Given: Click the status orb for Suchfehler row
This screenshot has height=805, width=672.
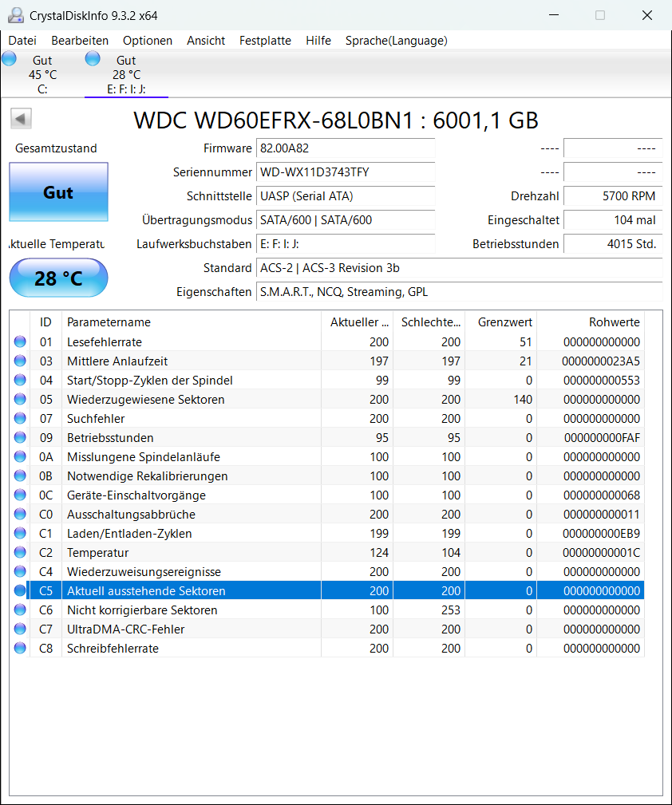Looking at the screenshot, I should (20, 418).
